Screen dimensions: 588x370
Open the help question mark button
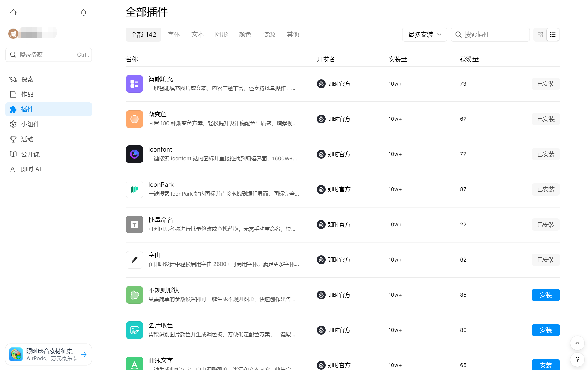click(577, 360)
